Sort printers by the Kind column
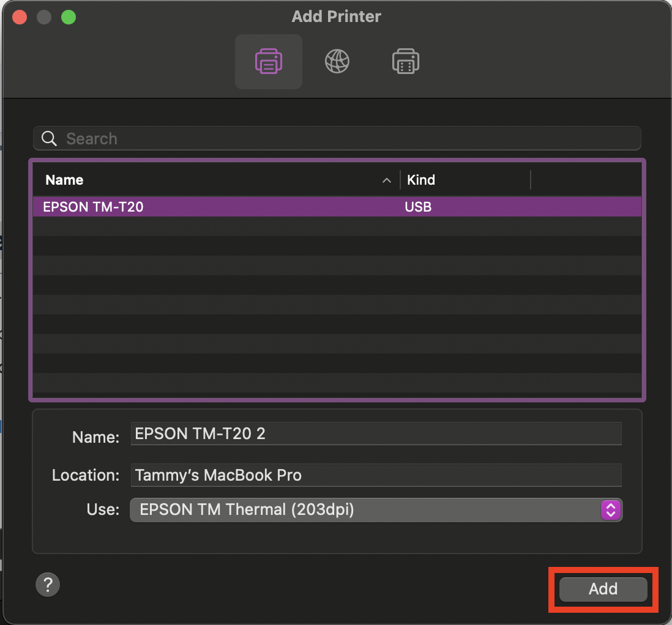The image size is (672, 625). [421, 180]
